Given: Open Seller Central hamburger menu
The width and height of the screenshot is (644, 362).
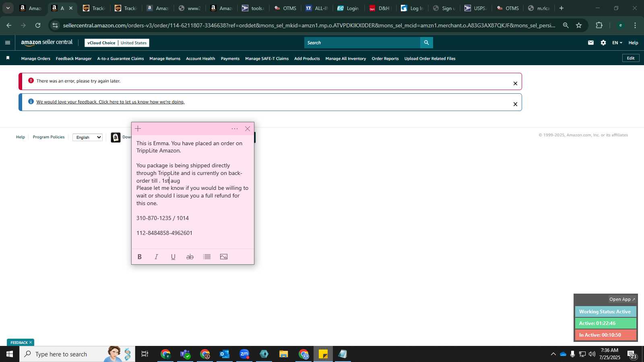Looking at the screenshot, I should tap(8, 43).
